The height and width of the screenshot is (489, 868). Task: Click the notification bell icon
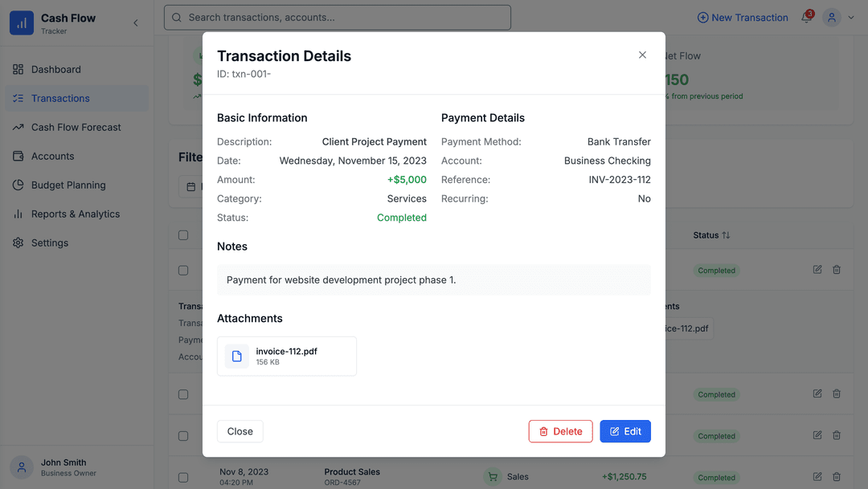click(x=805, y=18)
